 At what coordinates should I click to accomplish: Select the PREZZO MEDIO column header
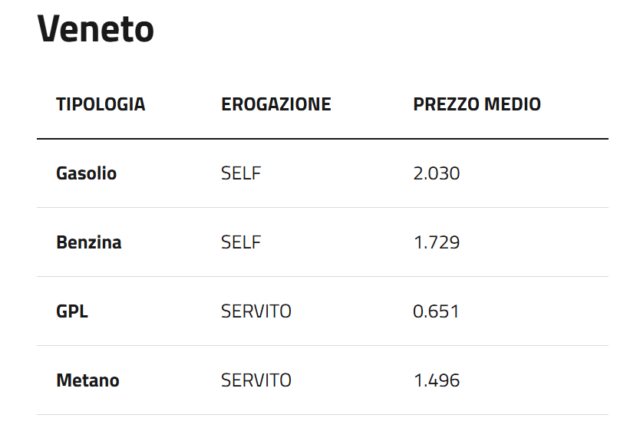(x=477, y=104)
